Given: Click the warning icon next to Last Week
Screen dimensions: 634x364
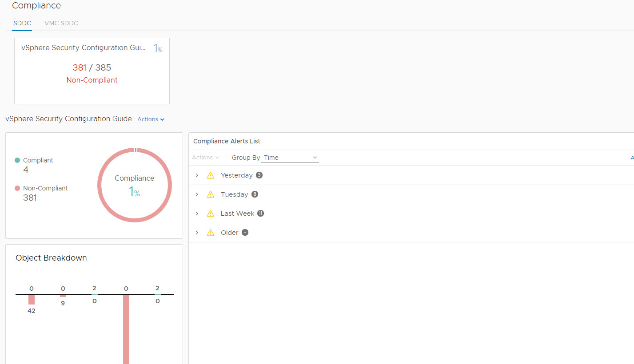Looking at the screenshot, I should click(x=211, y=214).
